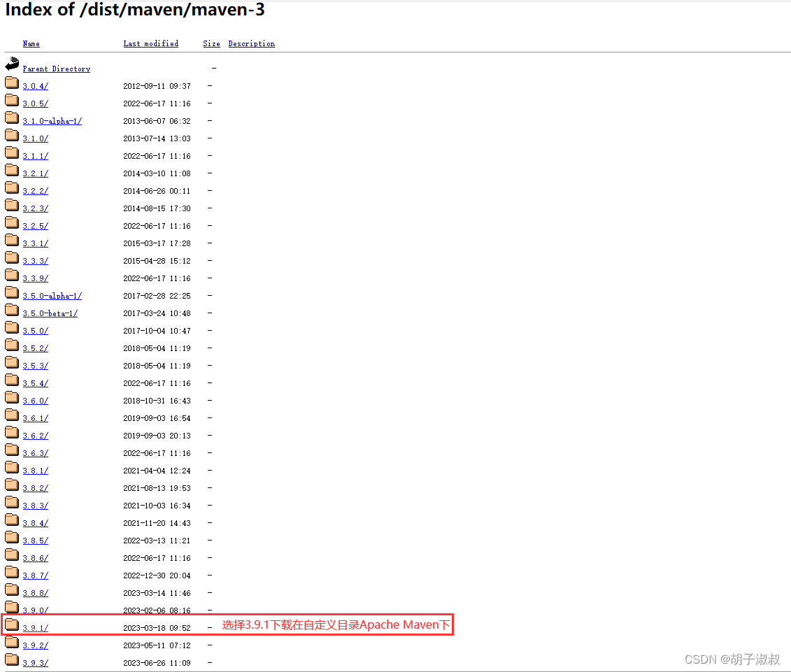Sort listing by the Description column
The image size is (791, 672).
(251, 43)
